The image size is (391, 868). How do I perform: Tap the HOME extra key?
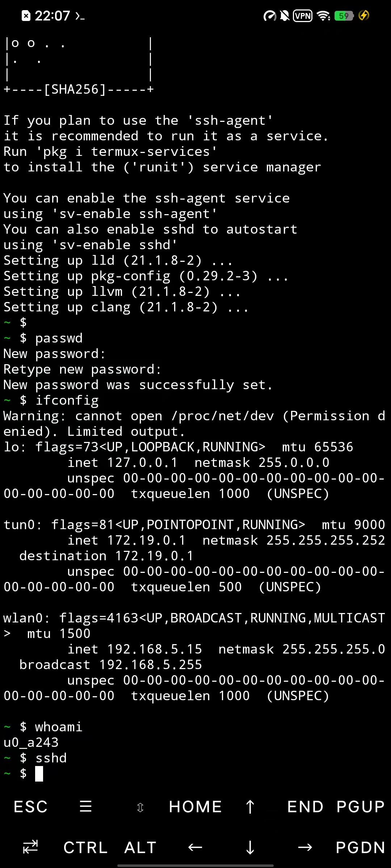(x=195, y=807)
